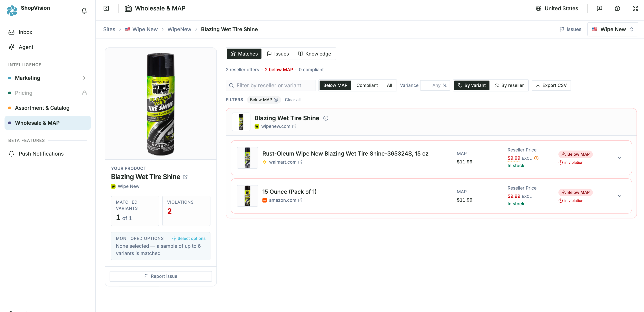Screen dimensions: 644x312
Task: Open the help chat question icon
Action: (617, 9)
